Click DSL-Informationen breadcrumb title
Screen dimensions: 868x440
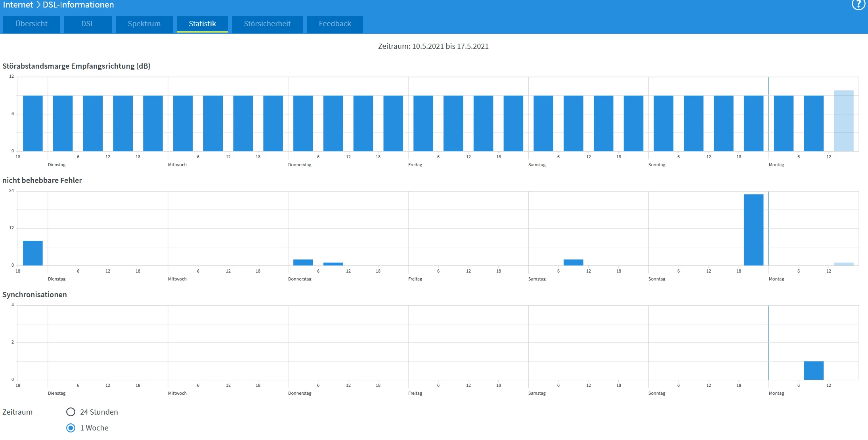[x=78, y=5]
